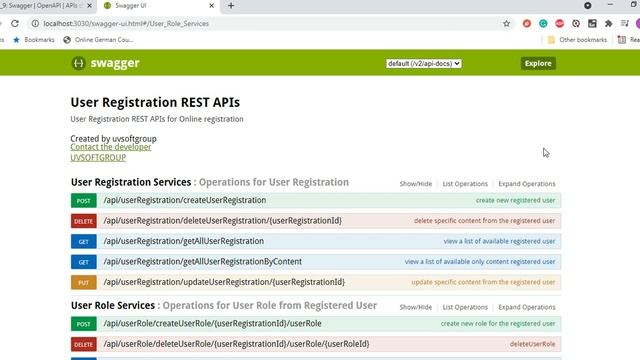Expand the updateUserRegistration/{userRegistrationId} path
This screenshot has height=360, width=640.
pos(224,282)
